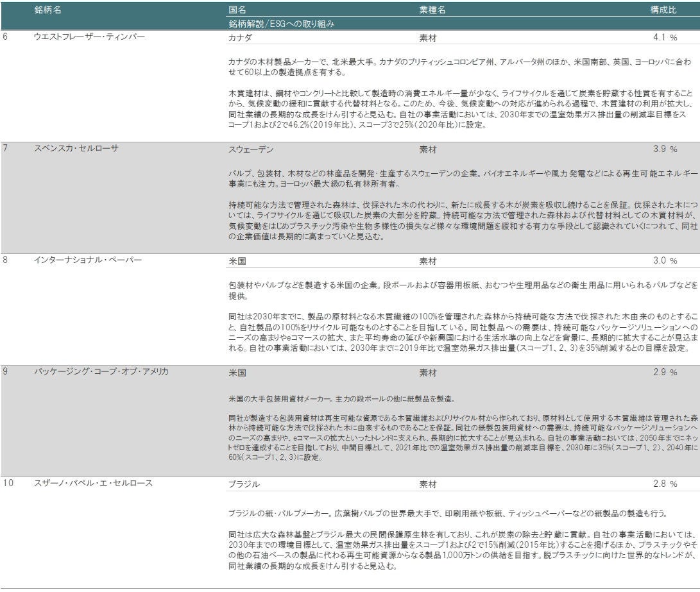Select the パッケージング・コープ・オブ・アメリカ stock name
Viewport: 700px width, 592px height.
tap(101, 372)
